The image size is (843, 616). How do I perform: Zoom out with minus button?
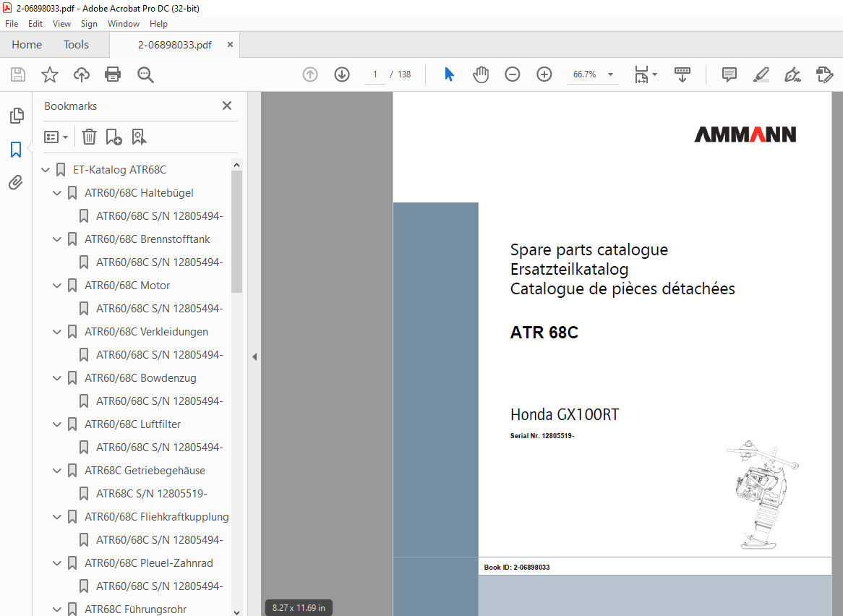click(513, 74)
